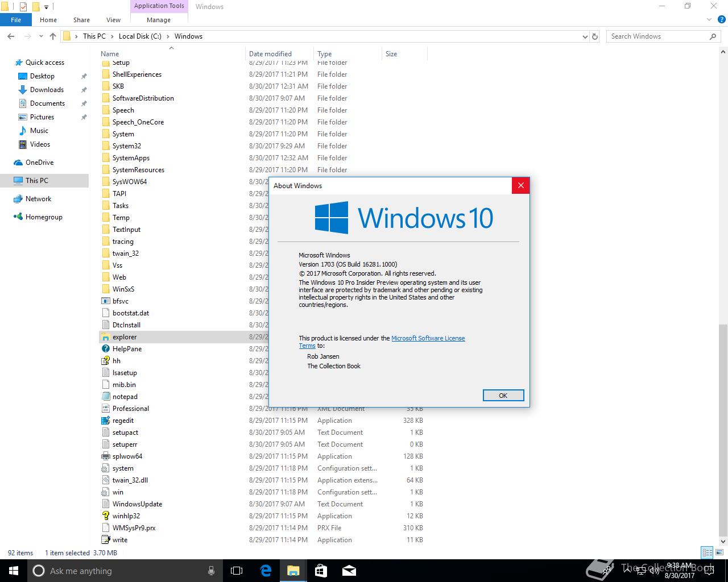Launch Microsoft Edge from the taskbar
The height and width of the screenshot is (582, 728).
point(266,571)
